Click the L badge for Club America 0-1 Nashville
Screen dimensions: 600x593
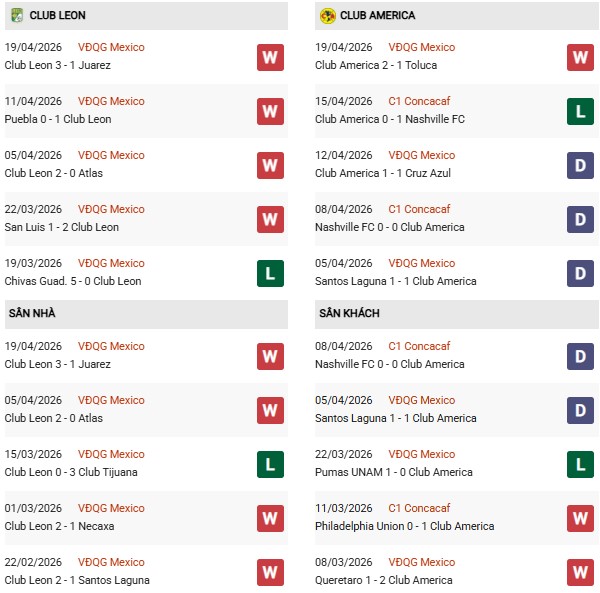click(580, 111)
